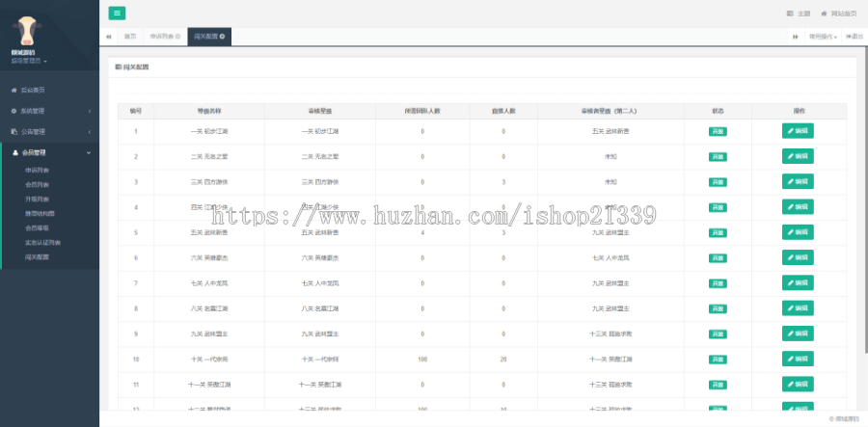Click row 10 direct referral cell 20
Viewport: 868px width, 427px height.
pyautogui.click(x=503, y=360)
